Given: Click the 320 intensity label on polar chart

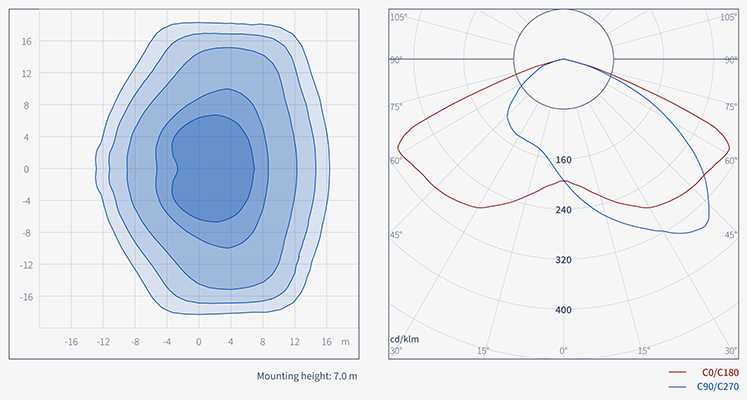Looking at the screenshot, I should pyautogui.click(x=563, y=260).
